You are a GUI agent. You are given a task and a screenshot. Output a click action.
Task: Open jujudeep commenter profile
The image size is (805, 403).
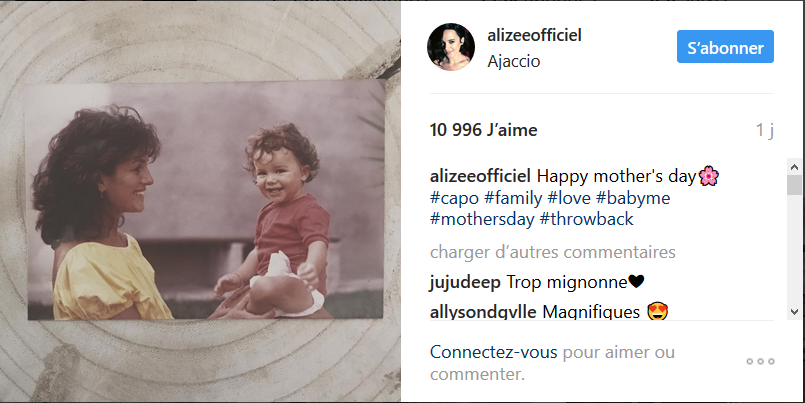click(x=465, y=282)
